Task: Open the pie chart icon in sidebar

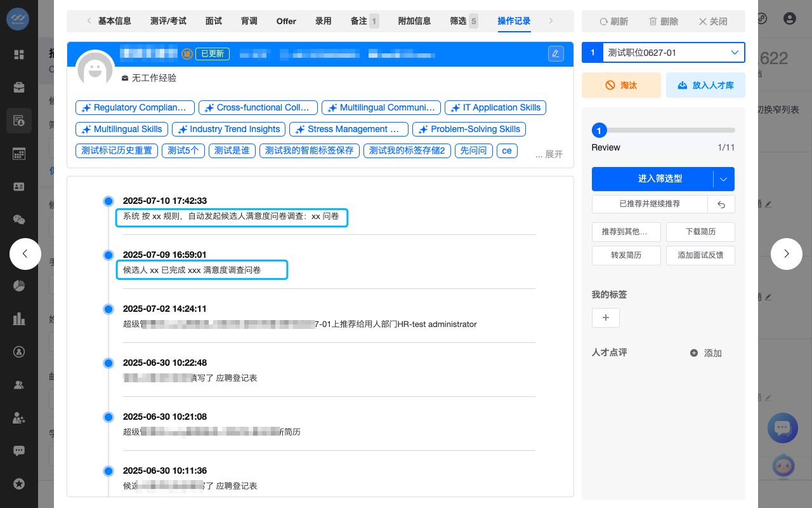Action: tap(19, 285)
